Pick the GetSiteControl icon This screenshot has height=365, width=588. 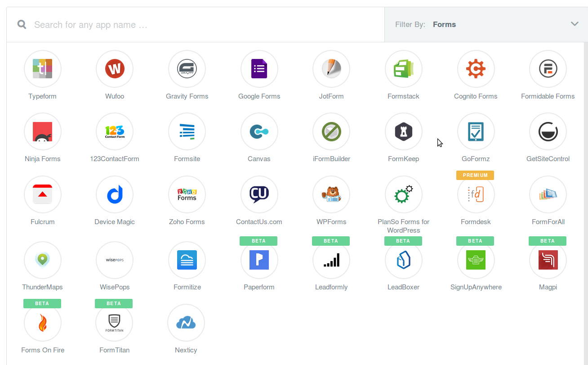pos(548,131)
